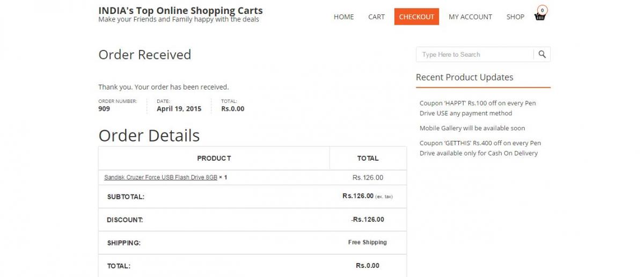The height and width of the screenshot is (277, 644).
Task: Click the TOTAL column header in Order Details
Action: 368,158
